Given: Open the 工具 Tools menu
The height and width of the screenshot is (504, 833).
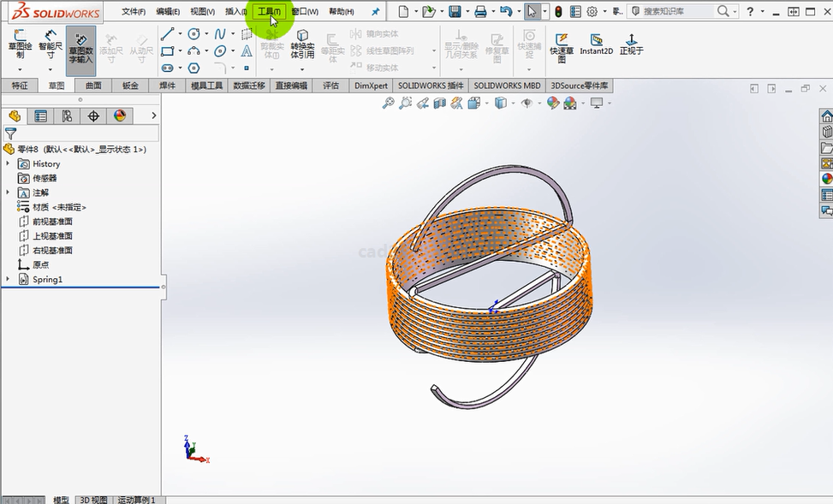Looking at the screenshot, I should pyautogui.click(x=269, y=12).
